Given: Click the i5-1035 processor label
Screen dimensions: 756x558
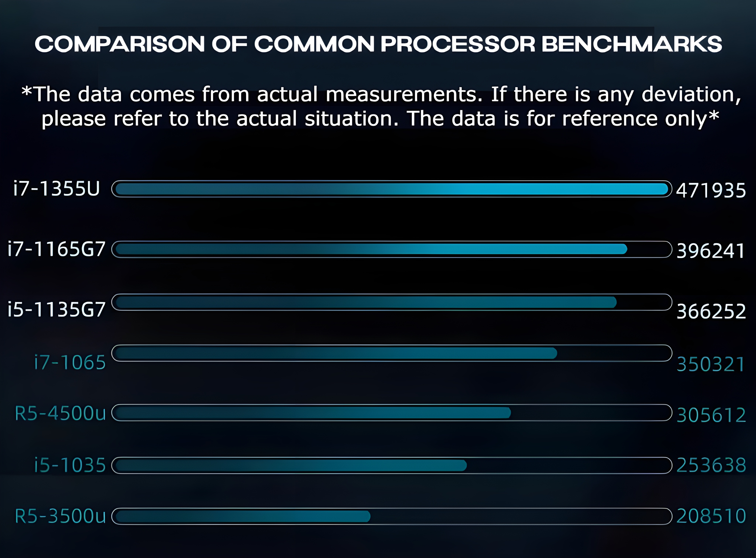Looking at the screenshot, I should [x=70, y=465].
